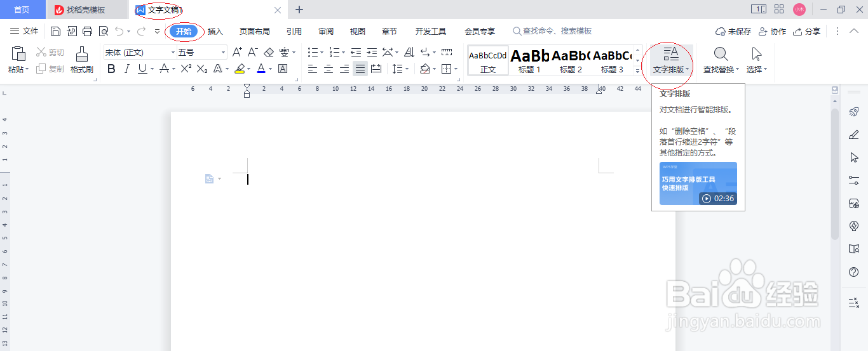Click the paragraph shading paint bucket

pos(425,69)
